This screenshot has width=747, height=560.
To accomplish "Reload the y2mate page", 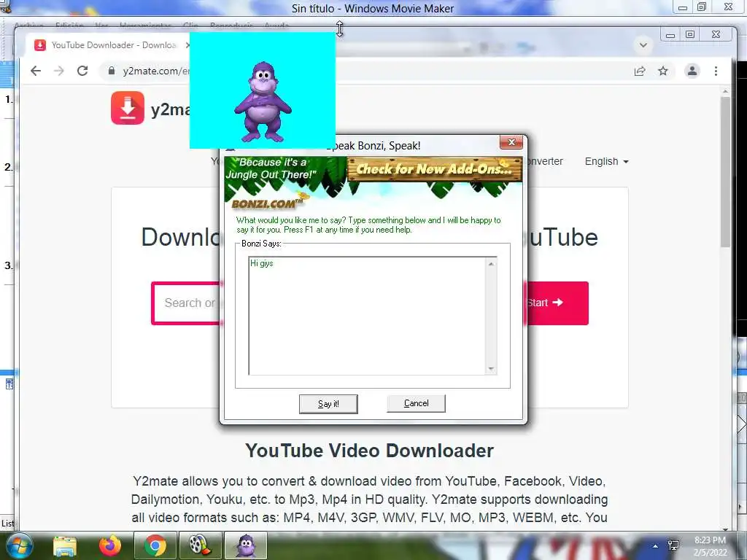I will [x=82, y=71].
